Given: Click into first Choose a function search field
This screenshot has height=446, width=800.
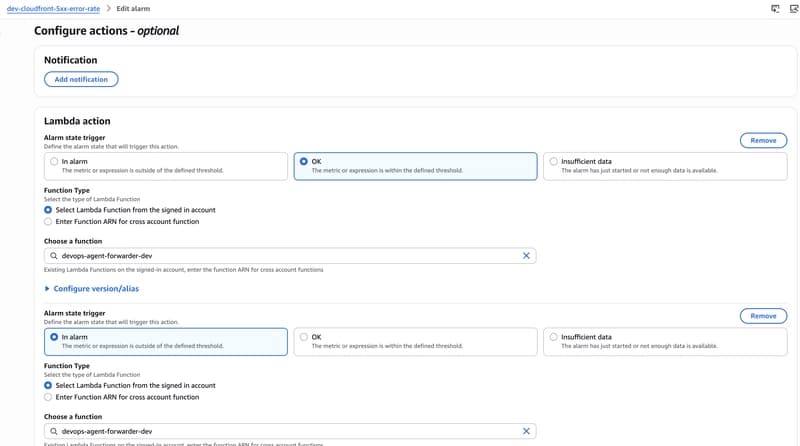Looking at the screenshot, I should click(290, 256).
